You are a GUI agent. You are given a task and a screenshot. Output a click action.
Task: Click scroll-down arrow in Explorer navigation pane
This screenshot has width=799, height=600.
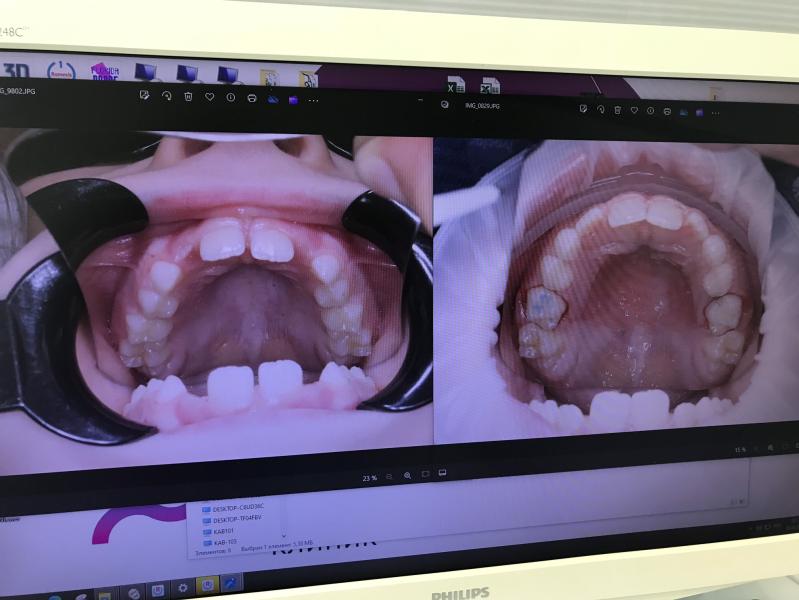coord(284,536)
